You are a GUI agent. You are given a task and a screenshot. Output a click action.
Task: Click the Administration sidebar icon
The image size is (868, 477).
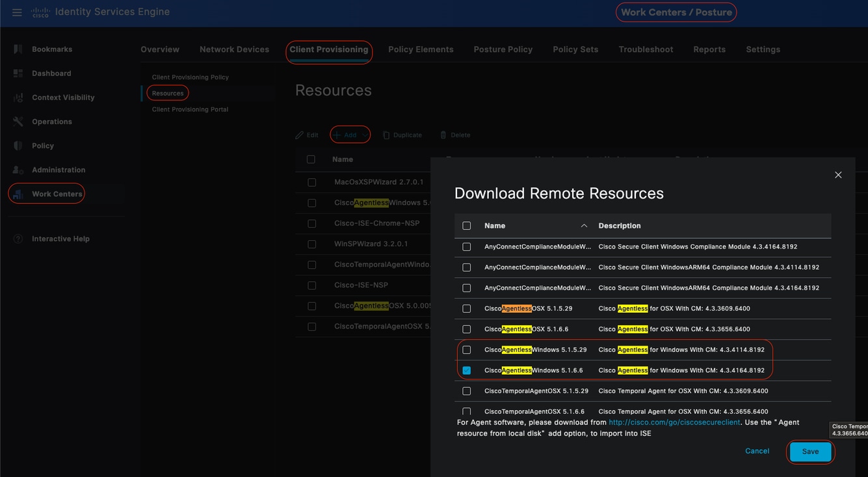tap(18, 170)
